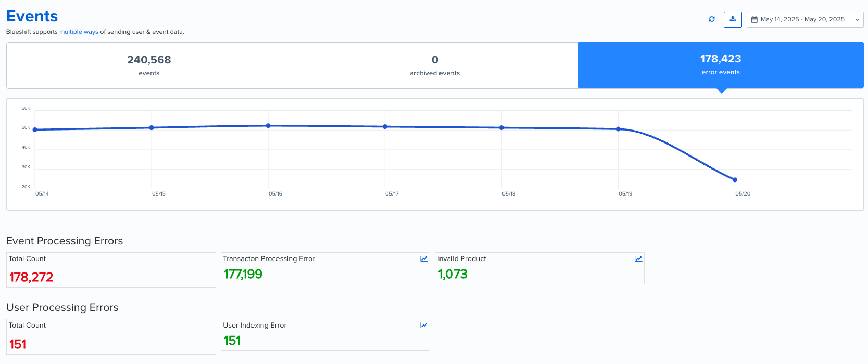
Task: Show chart for Transacton Processing Error
Action: pyautogui.click(x=424, y=259)
